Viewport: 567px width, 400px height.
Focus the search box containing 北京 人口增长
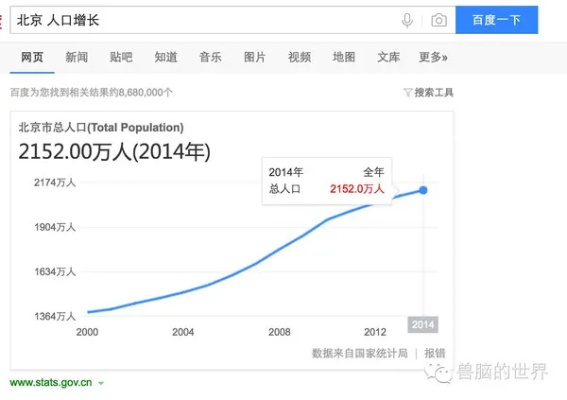click(x=233, y=20)
